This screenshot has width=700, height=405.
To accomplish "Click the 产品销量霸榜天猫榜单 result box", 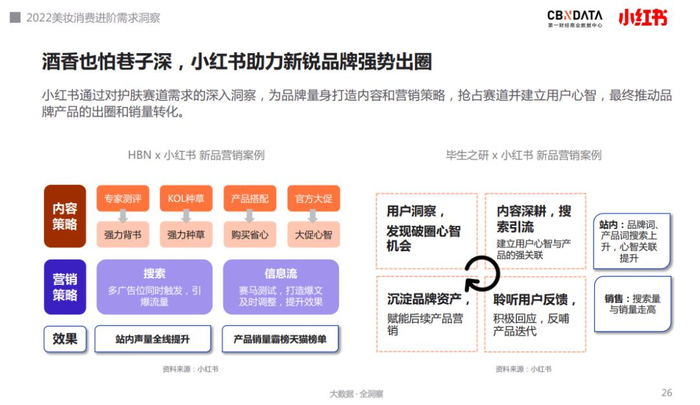I will 280,339.
